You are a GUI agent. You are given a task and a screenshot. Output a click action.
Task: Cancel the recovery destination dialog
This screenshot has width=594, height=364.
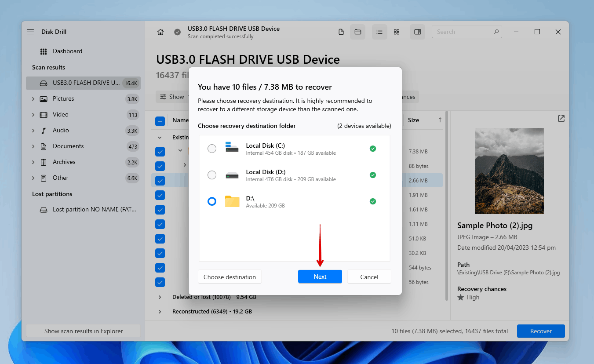(369, 277)
